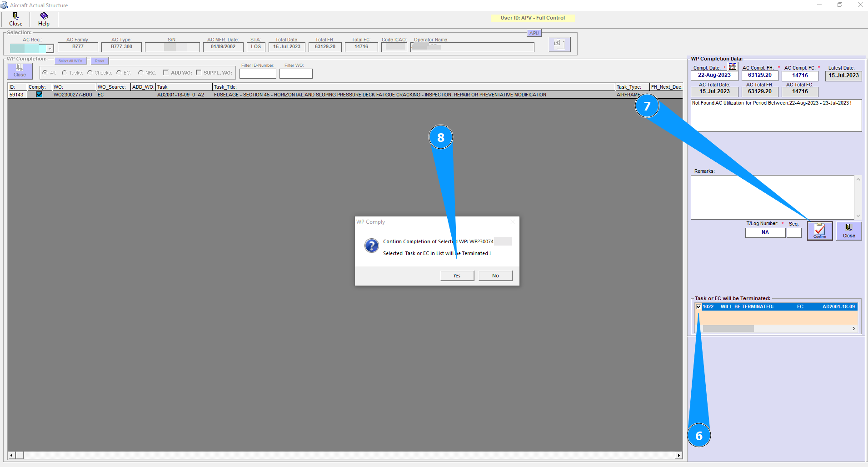Open the calendar picker beside Compl. Date

[733, 66]
